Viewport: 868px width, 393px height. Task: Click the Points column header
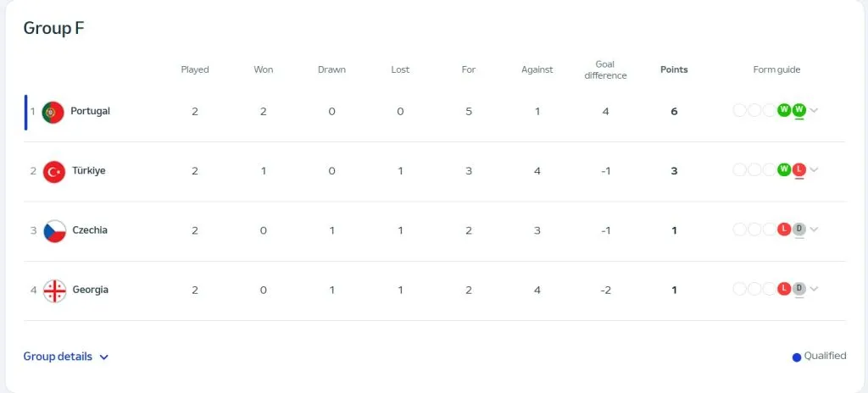coord(674,69)
